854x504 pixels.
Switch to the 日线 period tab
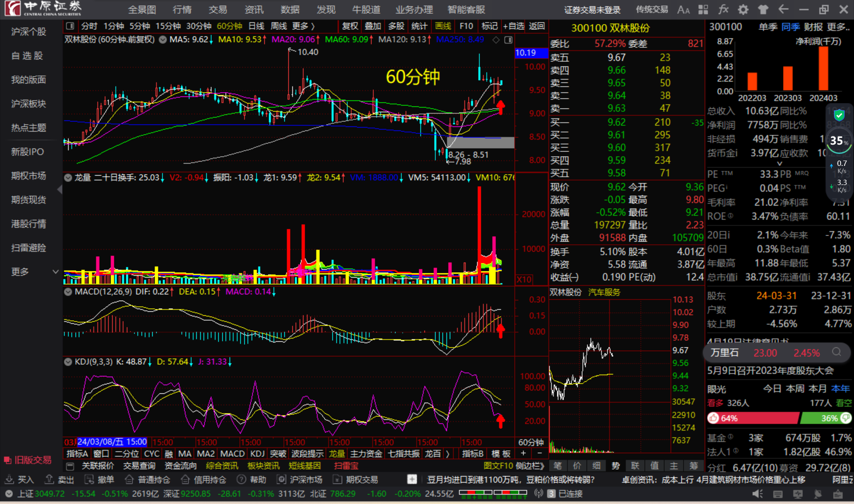coord(256,26)
